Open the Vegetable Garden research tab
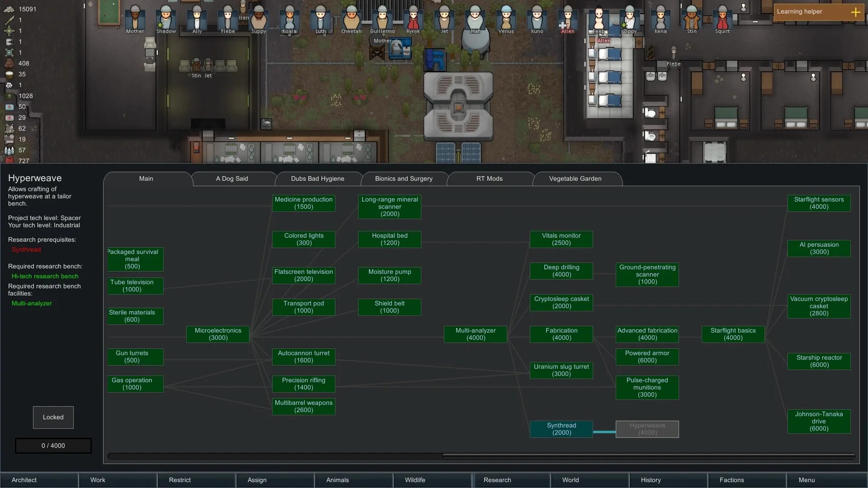Image resolution: width=868 pixels, height=488 pixels. tap(575, 179)
